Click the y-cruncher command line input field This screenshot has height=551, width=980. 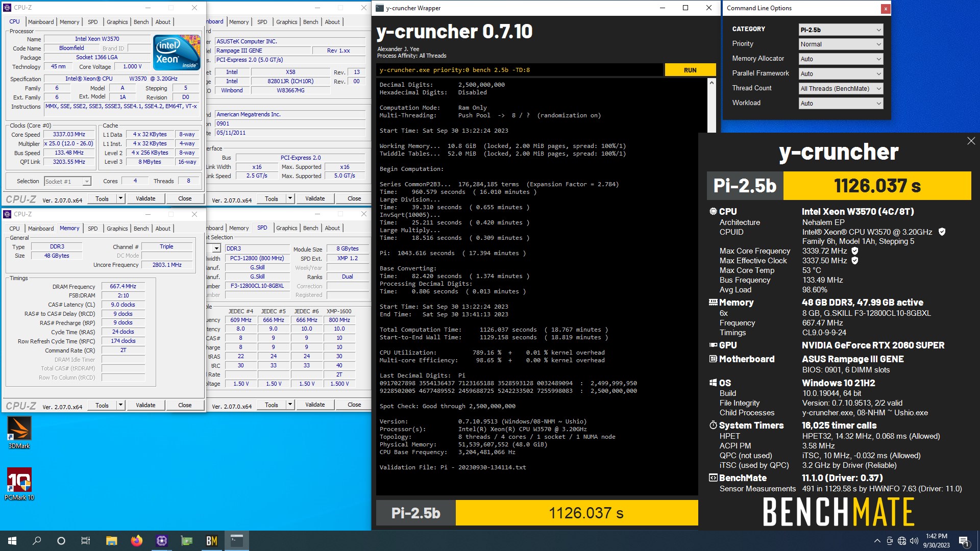pos(520,70)
